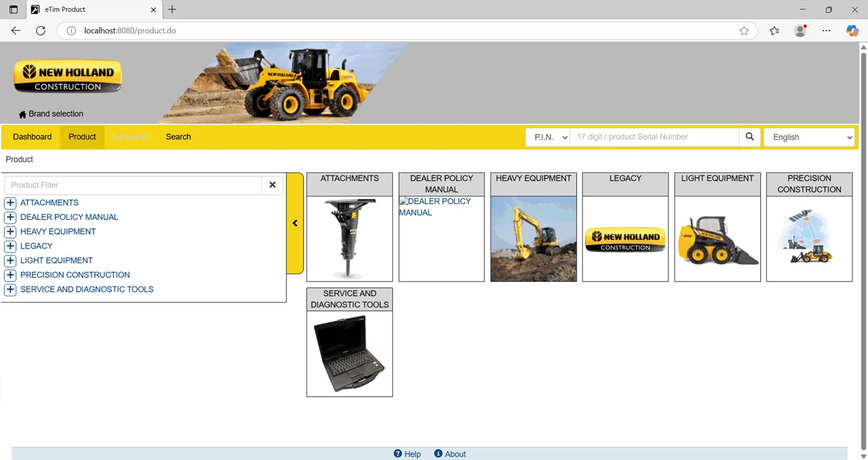Open SERVICE AND DIAGNOSTIC TOOLS laptop thumbnail
This screenshot has width=868, height=460.
tap(350, 353)
